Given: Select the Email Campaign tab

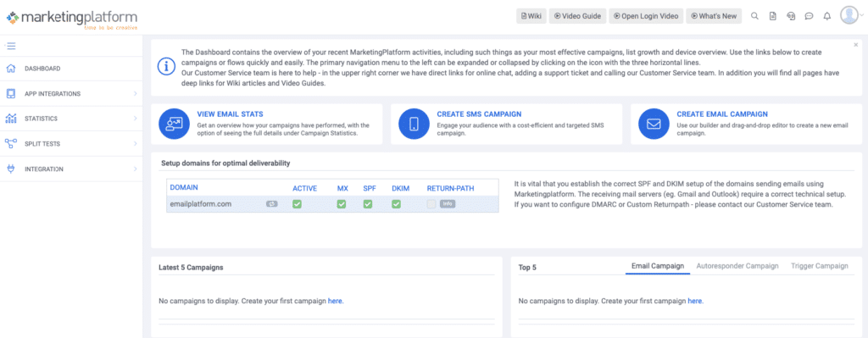Looking at the screenshot, I should (x=658, y=266).
